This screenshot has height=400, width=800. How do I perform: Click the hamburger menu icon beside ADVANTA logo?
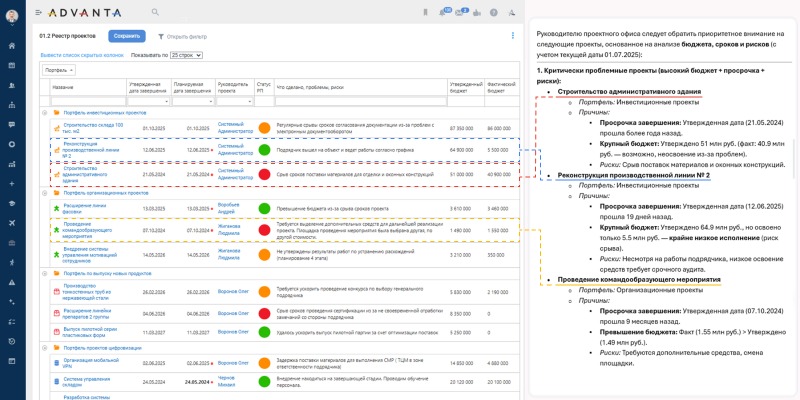pos(38,12)
